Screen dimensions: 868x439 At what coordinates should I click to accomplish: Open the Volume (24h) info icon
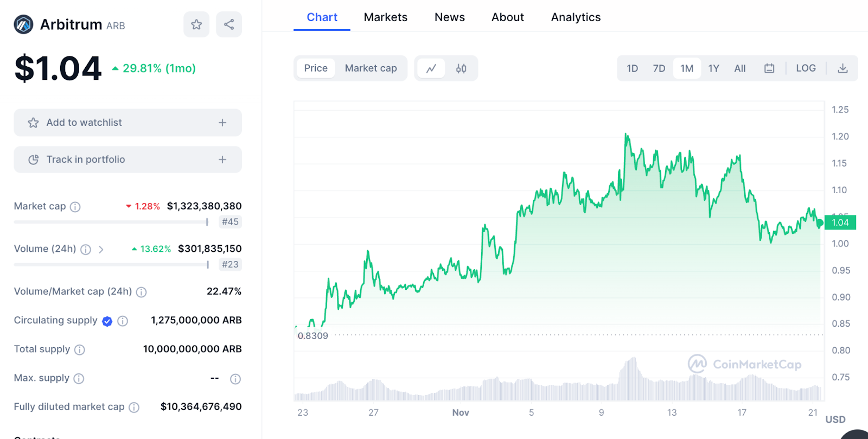(86, 250)
